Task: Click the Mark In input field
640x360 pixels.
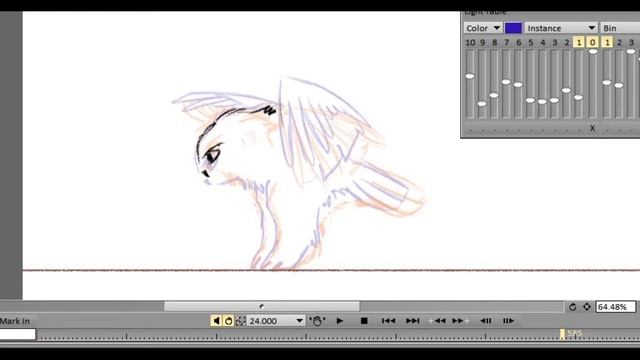Action: (18, 334)
